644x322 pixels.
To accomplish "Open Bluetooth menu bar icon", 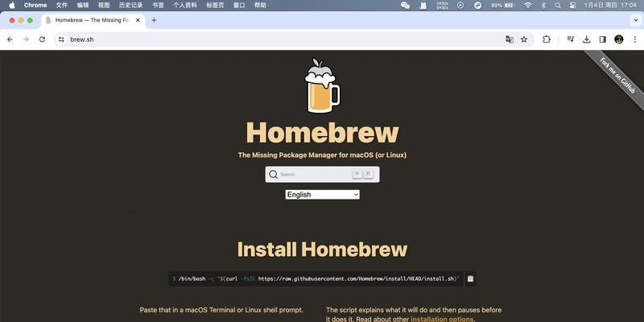I will point(544,6).
